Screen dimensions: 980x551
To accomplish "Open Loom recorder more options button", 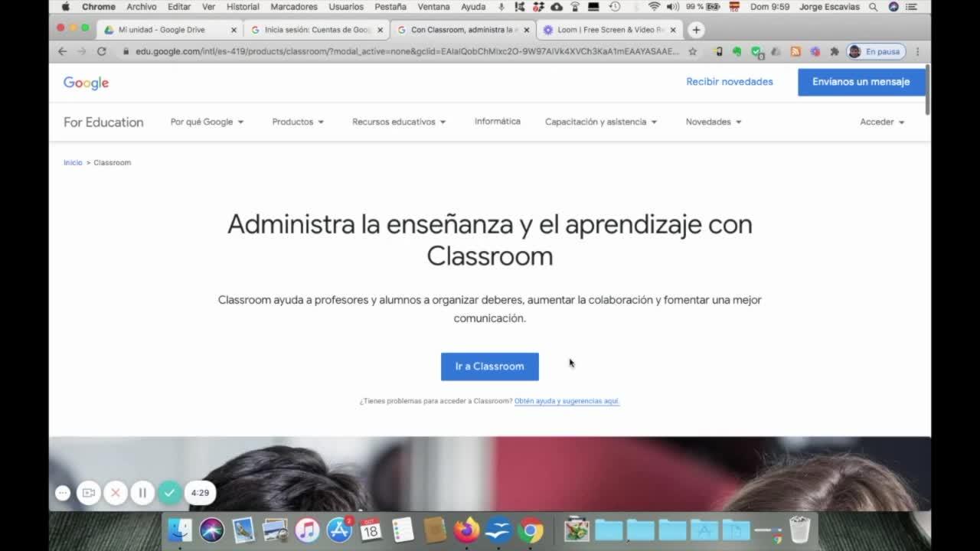I will [63, 493].
